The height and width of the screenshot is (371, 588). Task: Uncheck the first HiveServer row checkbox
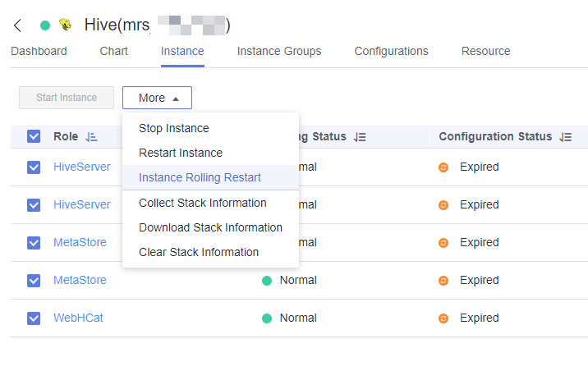pyautogui.click(x=34, y=167)
